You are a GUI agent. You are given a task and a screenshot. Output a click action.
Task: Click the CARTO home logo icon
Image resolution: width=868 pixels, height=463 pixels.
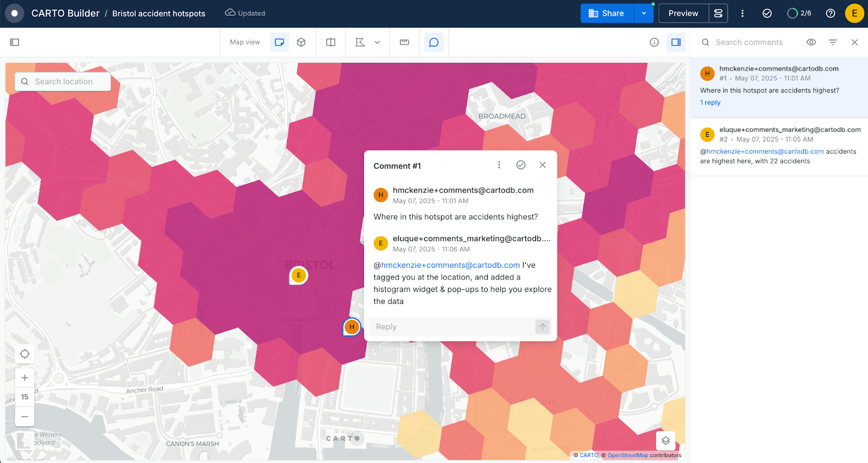pyautogui.click(x=15, y=13)
